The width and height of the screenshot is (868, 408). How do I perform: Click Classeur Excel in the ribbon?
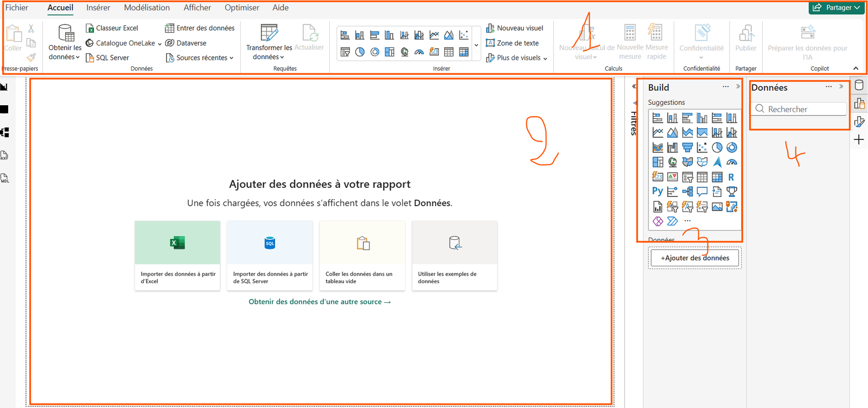(x=112, y=28)
